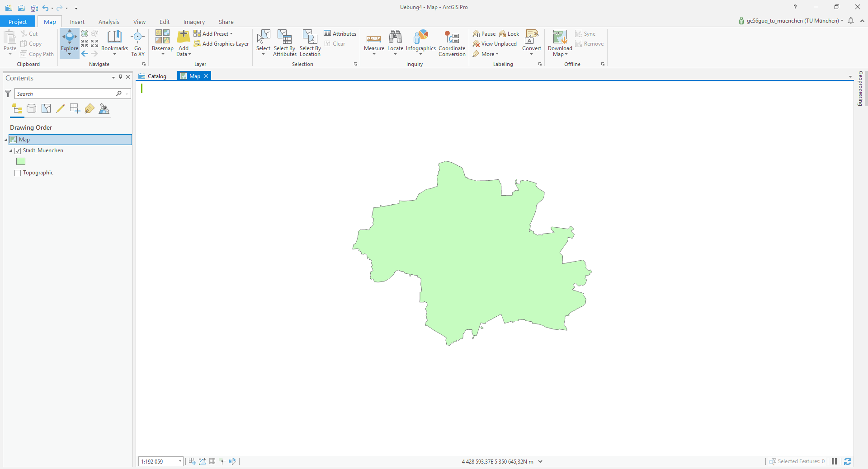Open the Bookmarks menu

114,43
